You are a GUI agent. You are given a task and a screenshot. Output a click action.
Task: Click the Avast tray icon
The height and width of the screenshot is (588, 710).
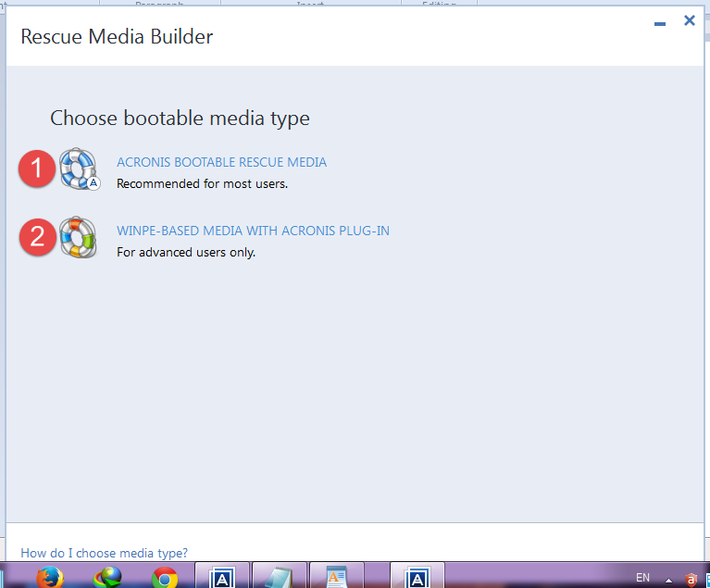(691, 580)
